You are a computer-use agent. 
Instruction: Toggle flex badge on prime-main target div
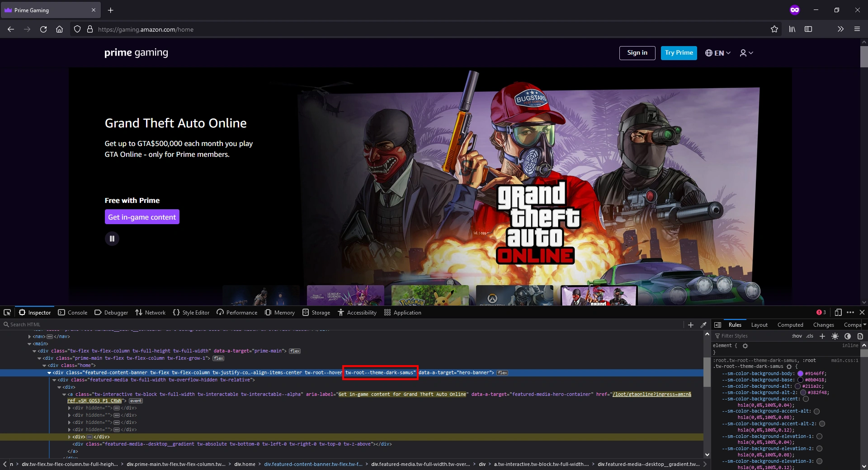point(295,351)
